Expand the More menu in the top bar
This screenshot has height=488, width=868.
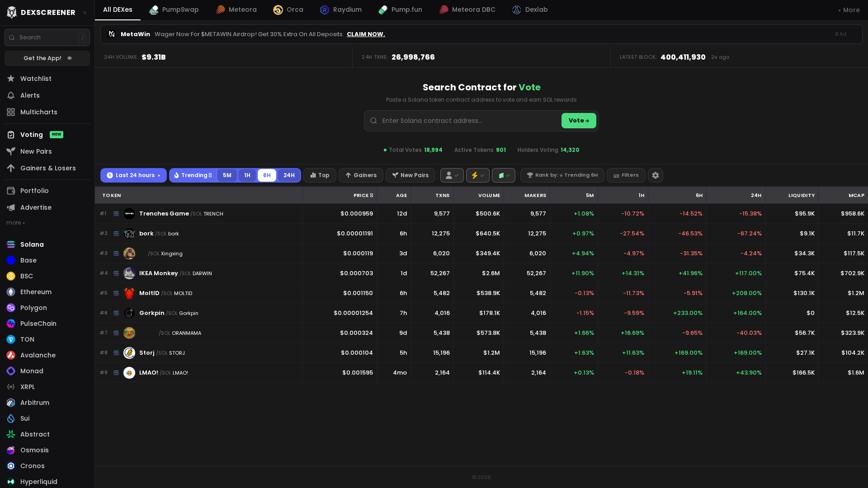(849, 9)
